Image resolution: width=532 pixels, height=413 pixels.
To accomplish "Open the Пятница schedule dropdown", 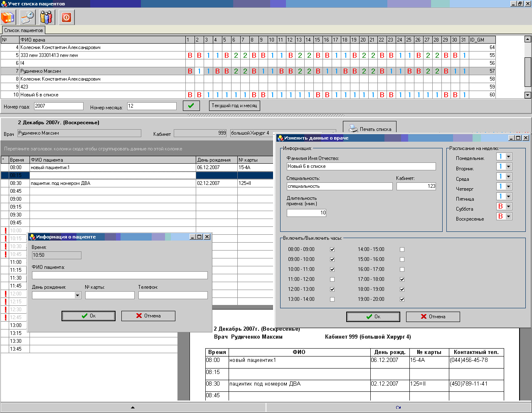I will 509,197.
